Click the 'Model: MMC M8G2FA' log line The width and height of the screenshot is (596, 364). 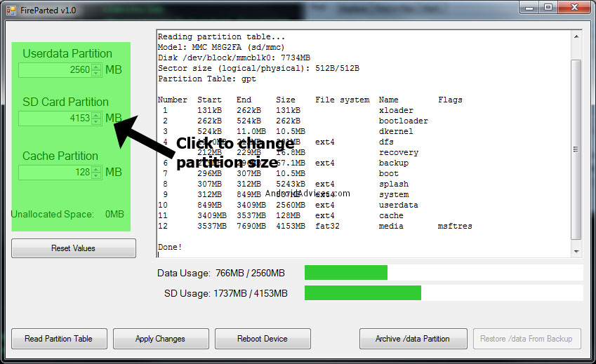click(221, 47)
